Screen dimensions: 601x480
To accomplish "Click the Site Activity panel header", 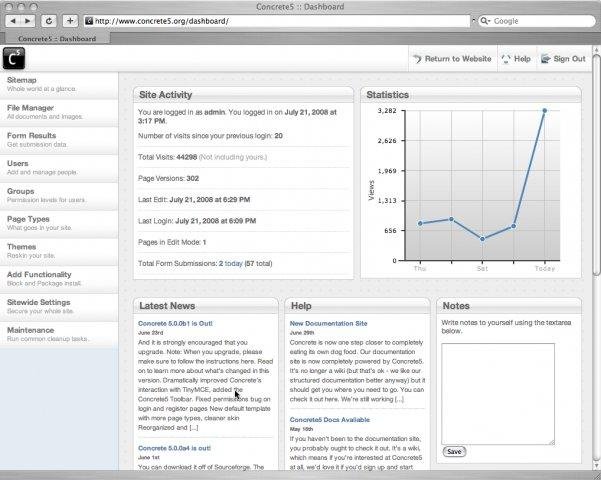I will (x=243, y=95).
